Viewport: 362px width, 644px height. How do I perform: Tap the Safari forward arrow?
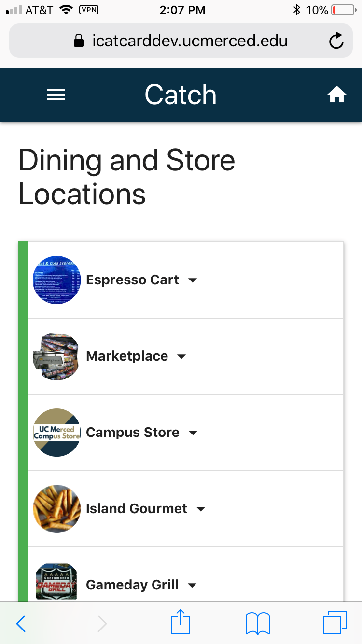[x=102, y=624]
